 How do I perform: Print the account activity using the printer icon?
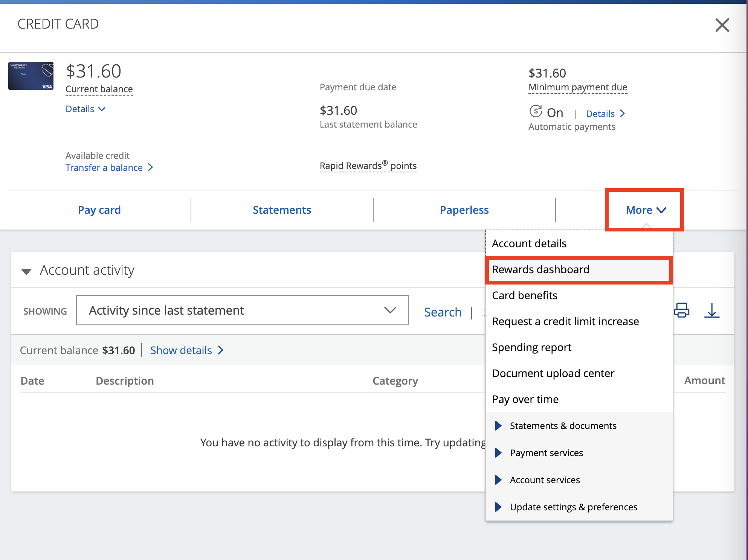(x=682, y=310)
